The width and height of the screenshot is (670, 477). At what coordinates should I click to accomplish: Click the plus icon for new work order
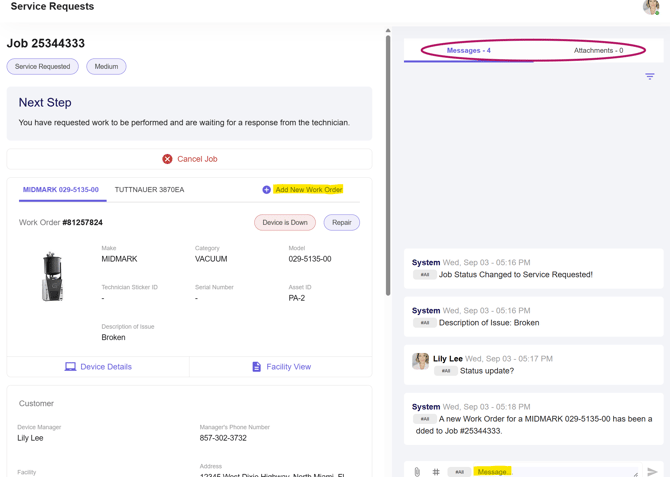266,190
